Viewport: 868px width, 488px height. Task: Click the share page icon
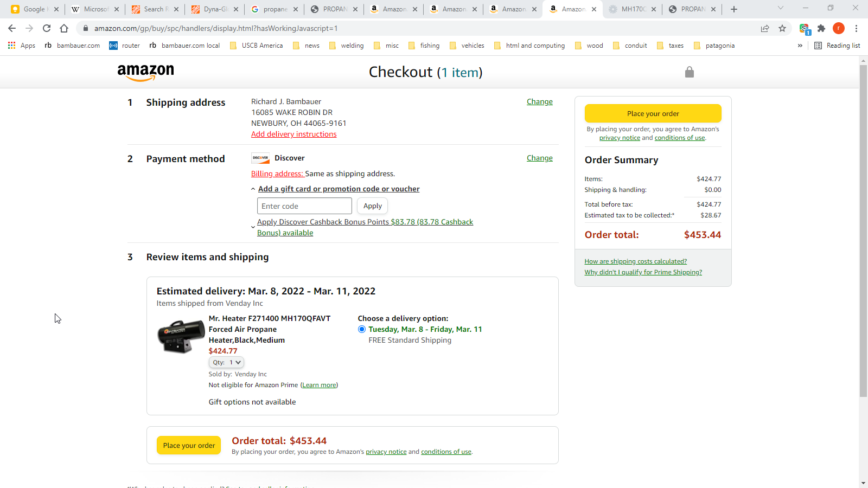coord(764,28)
